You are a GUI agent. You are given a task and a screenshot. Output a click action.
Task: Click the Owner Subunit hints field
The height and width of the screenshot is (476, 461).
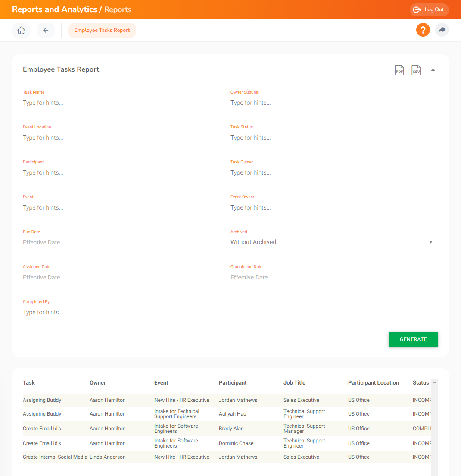pos(331,103)
